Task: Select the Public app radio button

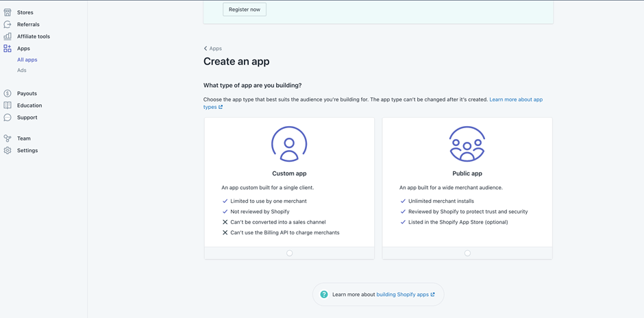Action: click(x=467, y=253)
